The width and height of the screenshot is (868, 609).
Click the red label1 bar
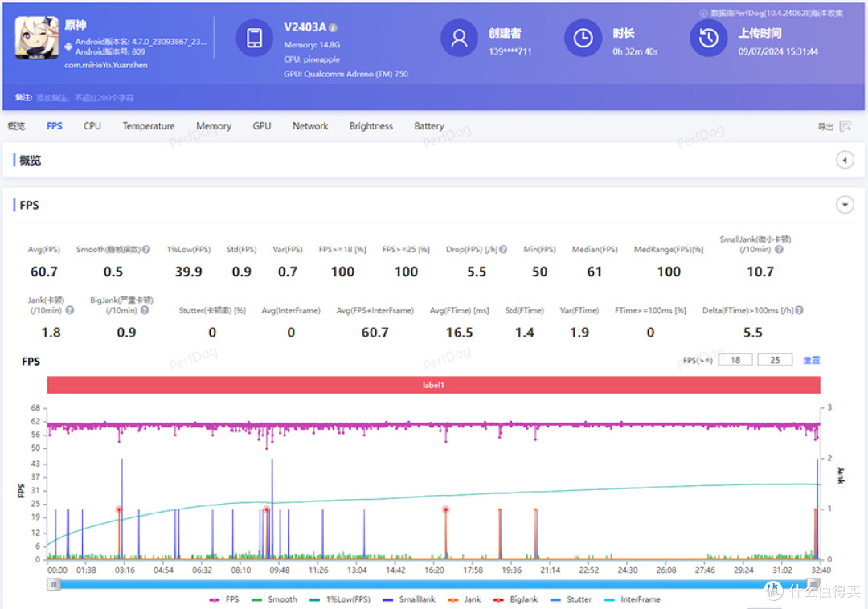coord(433,385)
